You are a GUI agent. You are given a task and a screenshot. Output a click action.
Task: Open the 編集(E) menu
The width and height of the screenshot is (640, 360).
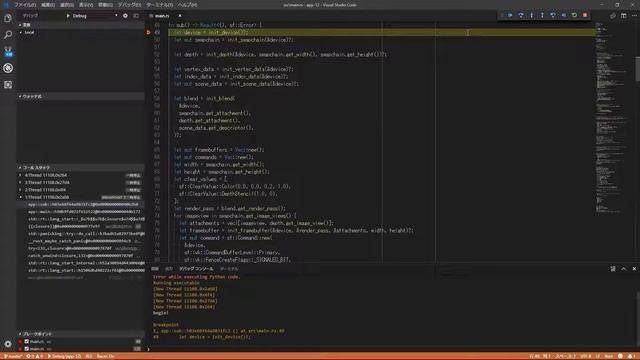coord(48,5)
